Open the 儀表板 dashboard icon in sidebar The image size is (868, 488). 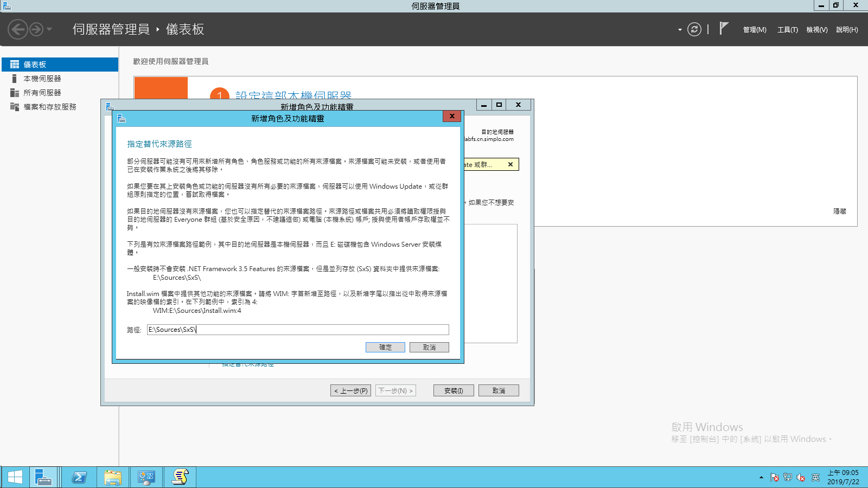coord(33,64)
